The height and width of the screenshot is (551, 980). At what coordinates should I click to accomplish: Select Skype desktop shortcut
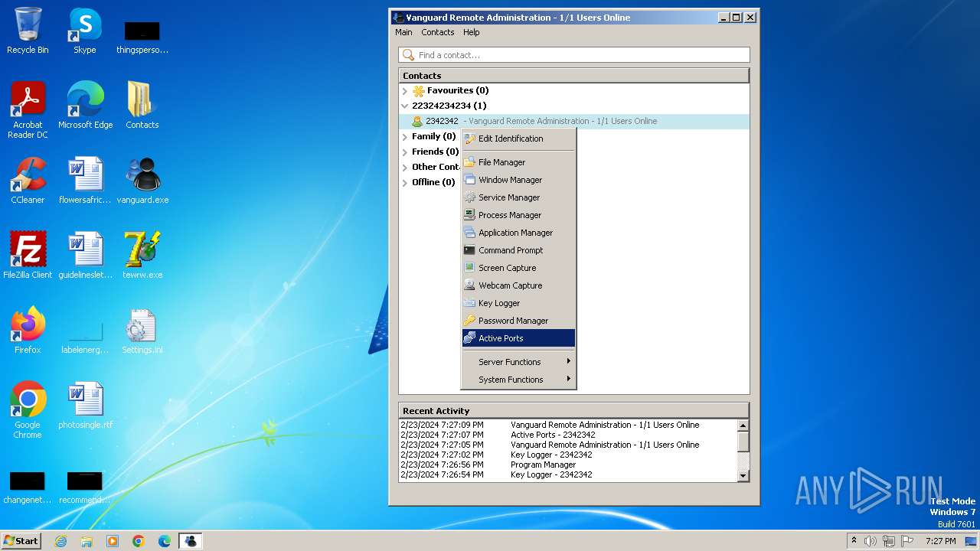(x=85, y=31)
